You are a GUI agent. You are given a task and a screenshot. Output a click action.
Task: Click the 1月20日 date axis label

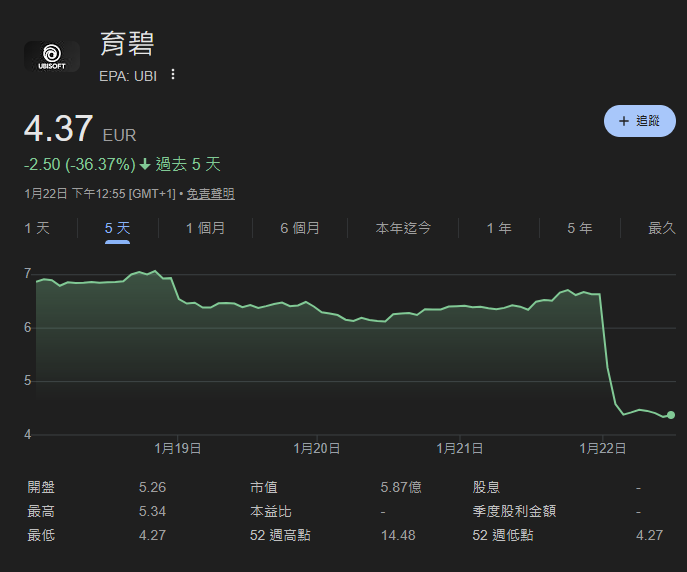(317, 448)
